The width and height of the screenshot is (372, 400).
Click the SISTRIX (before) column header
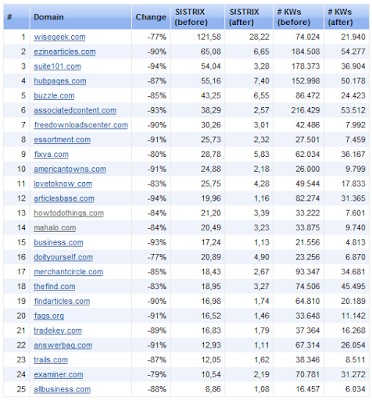point(197,17)
